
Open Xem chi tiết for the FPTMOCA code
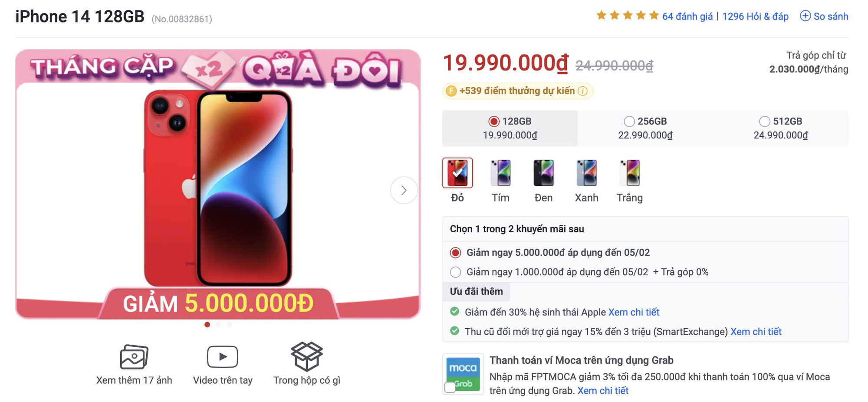click(603, 390)
